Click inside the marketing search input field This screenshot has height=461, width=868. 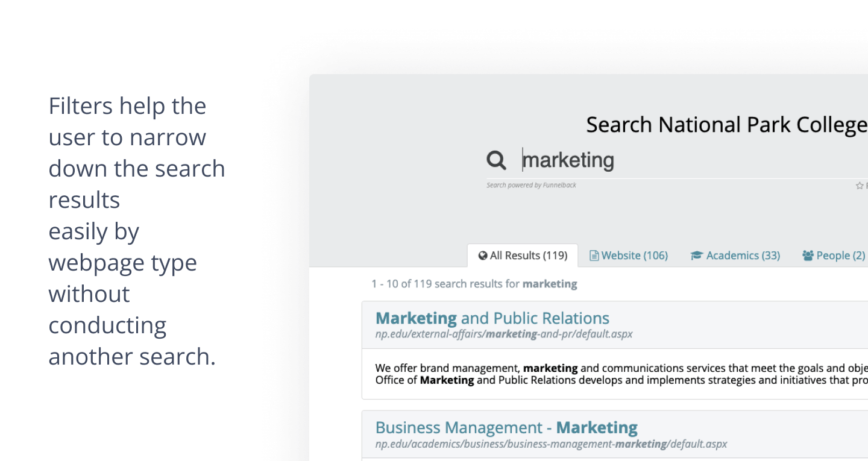pos(693,160)
